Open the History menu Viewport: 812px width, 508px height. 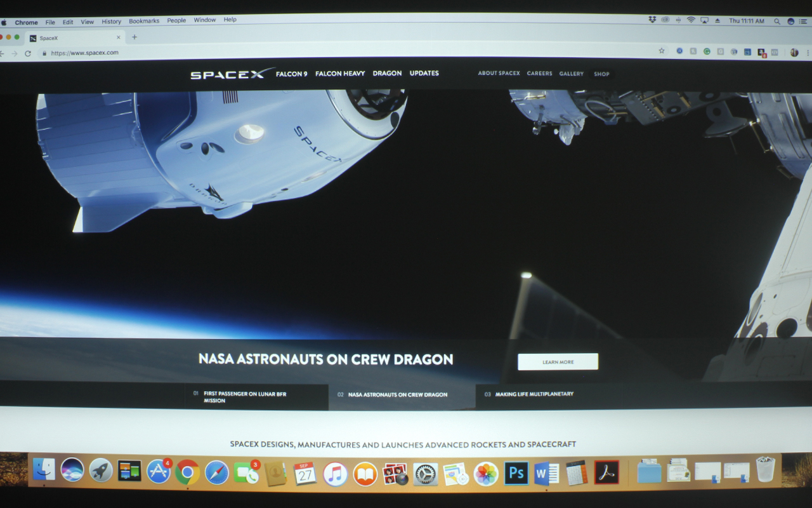pos(111,22)
